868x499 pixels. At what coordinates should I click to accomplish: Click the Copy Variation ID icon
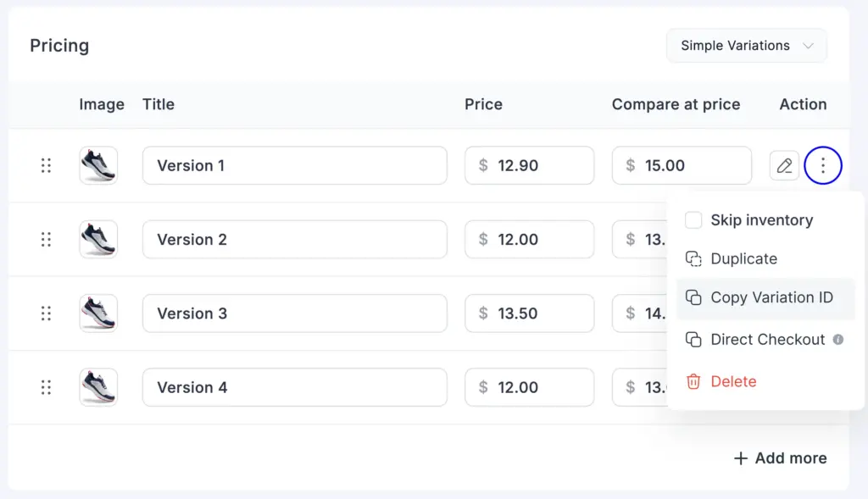click(693, 297)
